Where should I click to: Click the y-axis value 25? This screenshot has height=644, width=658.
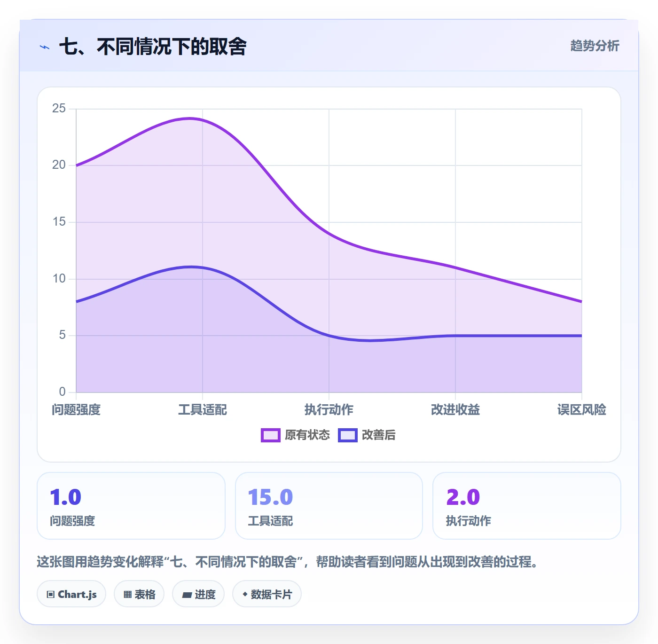pos(59,109)
